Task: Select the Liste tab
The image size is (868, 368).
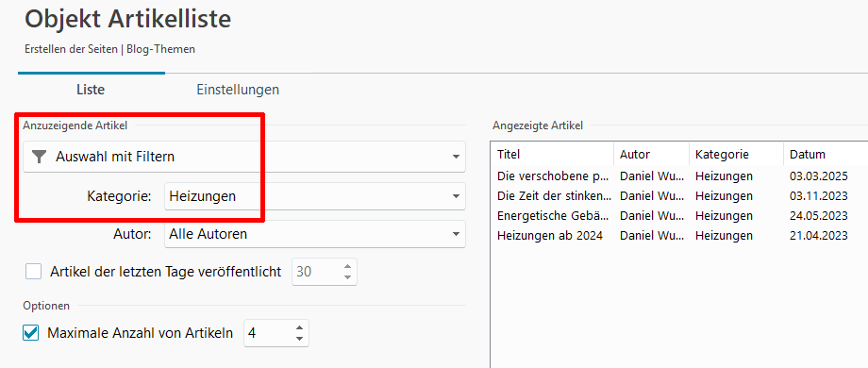Action: point(91,90)
